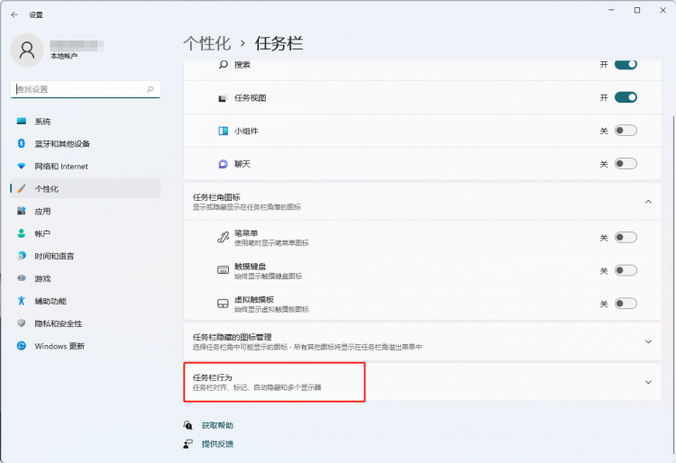Click the 游戏 controller icon
The height and width of the screenshot is (463, 676).
click(x=21, y=278)
